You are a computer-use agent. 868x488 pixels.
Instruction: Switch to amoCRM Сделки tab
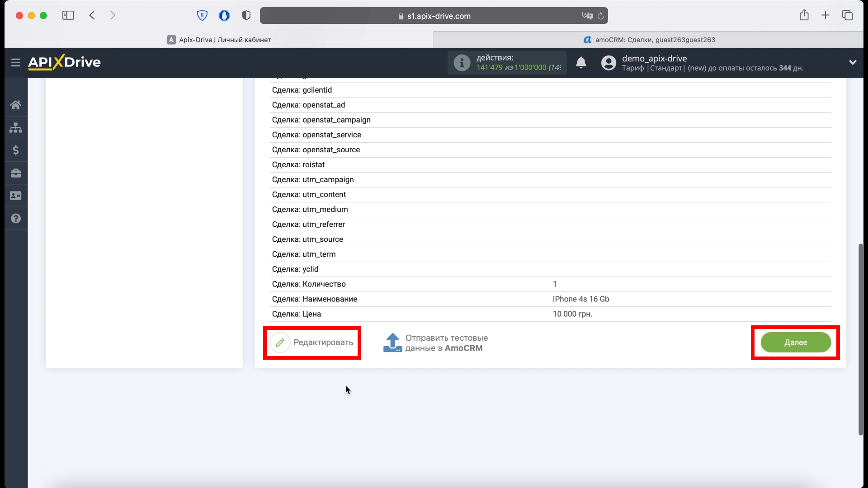point(649,40)
